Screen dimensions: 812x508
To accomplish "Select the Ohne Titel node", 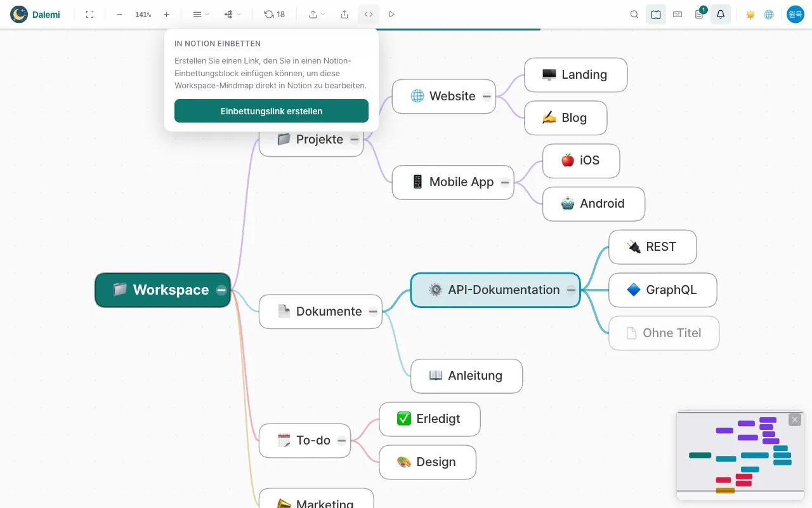I will (664, 333).
